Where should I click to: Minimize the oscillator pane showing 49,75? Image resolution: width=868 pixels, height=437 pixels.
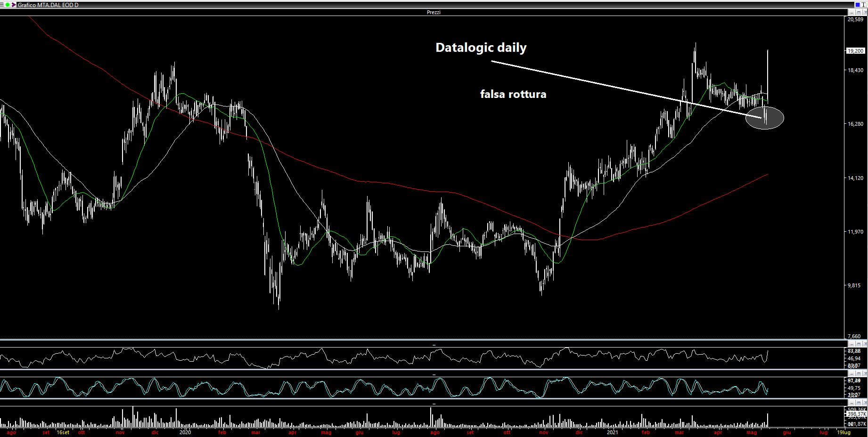coord(852,373)
